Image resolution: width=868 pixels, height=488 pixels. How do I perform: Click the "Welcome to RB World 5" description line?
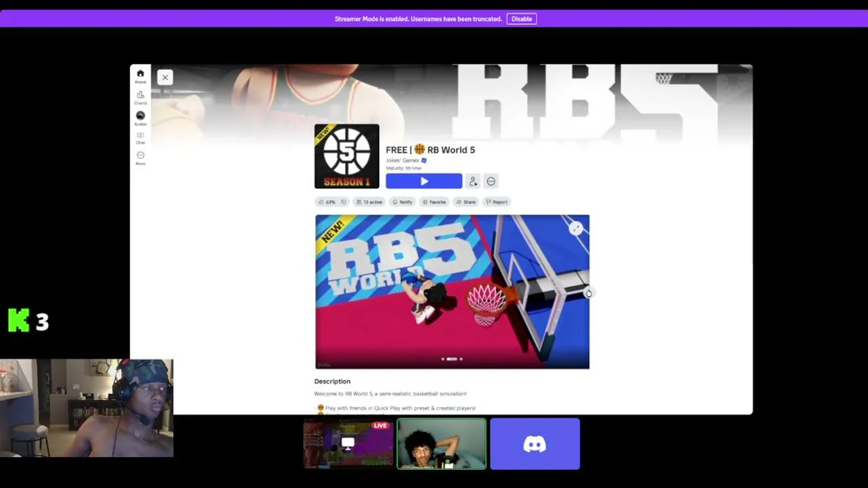tap(390, 394)
